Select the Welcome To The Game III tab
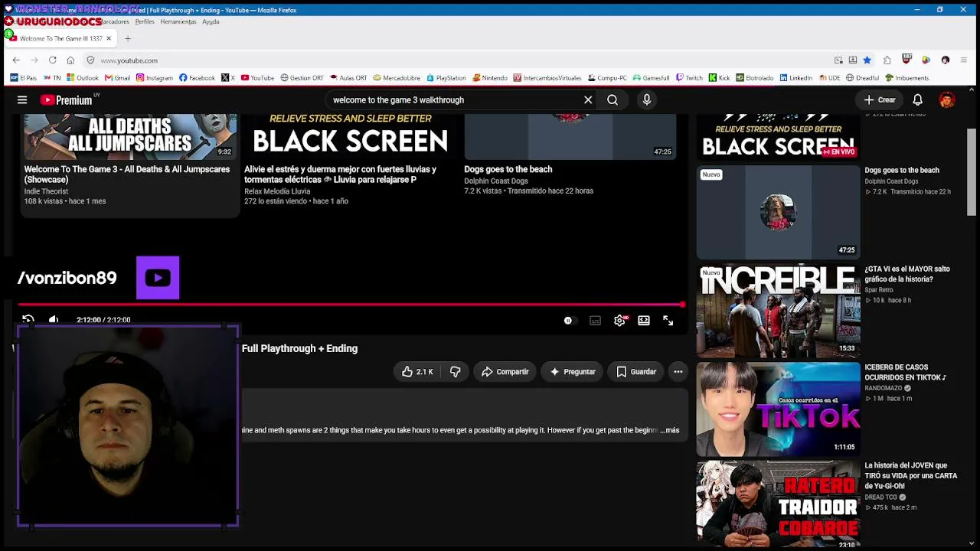 point(61,38)
